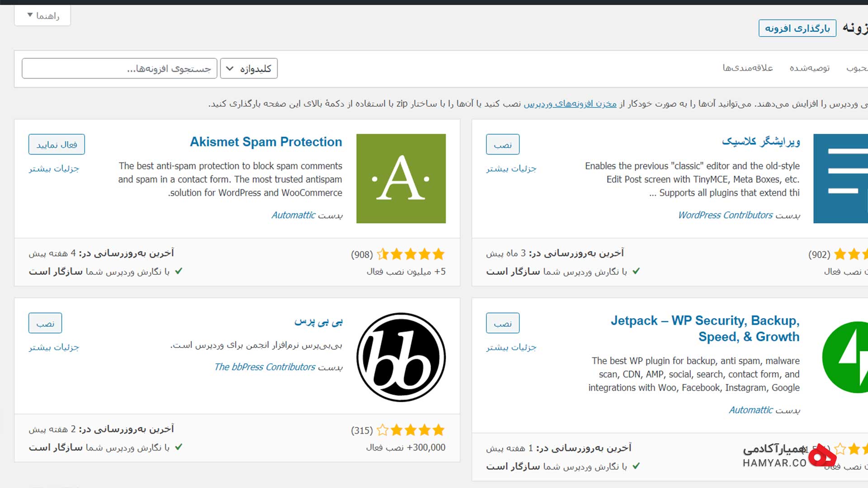868x488 pixels.
Task: Open the Automattic author link under Akismet
Action: tap(293, 215)
